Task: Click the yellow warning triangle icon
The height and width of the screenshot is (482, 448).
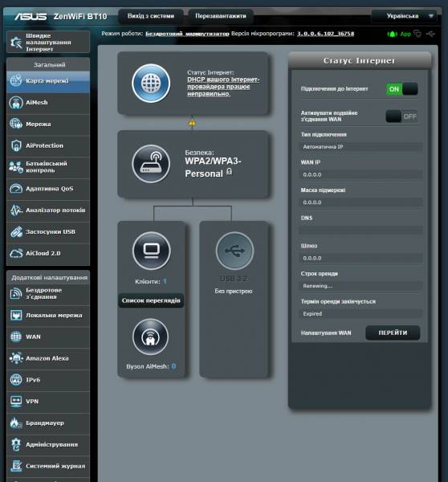Action: 192,123
